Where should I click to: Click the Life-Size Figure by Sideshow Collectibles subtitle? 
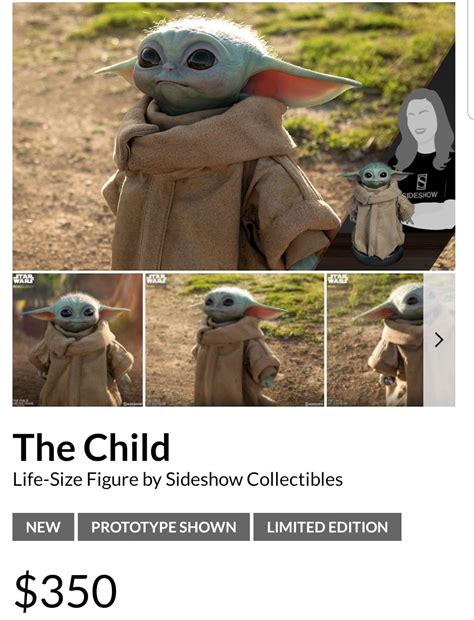178,480
